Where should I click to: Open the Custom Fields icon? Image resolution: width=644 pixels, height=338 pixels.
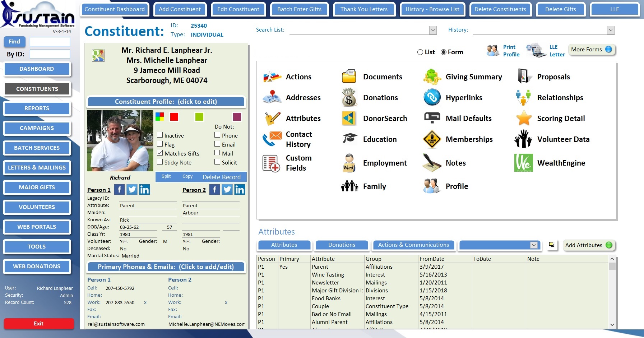pyautogui.click(x=271, y=163)
